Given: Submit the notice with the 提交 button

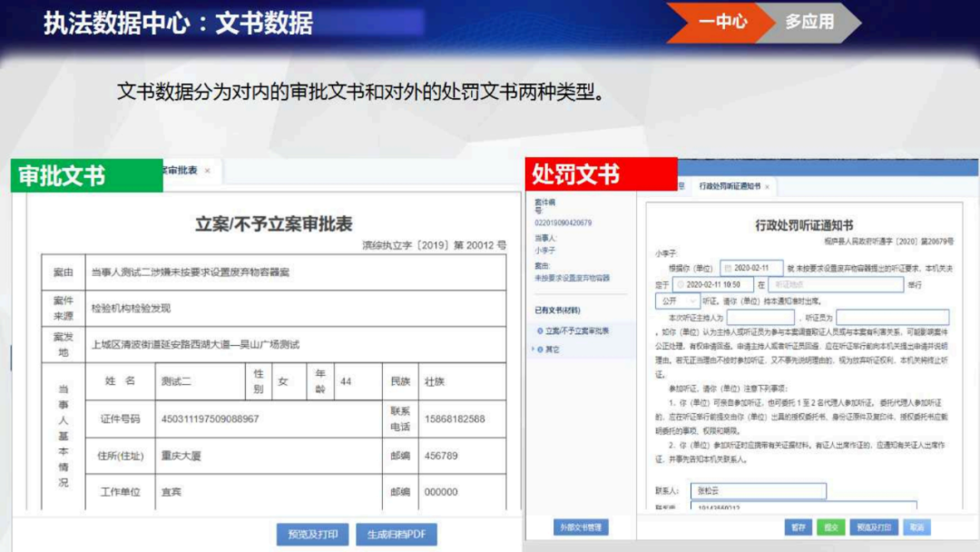Looking at the screenshot, I should point(831,527).
